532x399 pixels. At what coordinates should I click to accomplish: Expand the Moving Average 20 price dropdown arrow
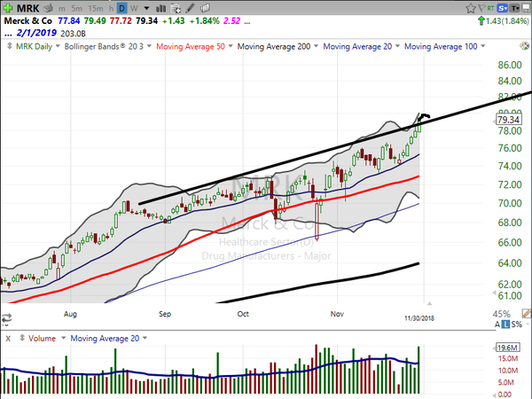tap(397, 46)
